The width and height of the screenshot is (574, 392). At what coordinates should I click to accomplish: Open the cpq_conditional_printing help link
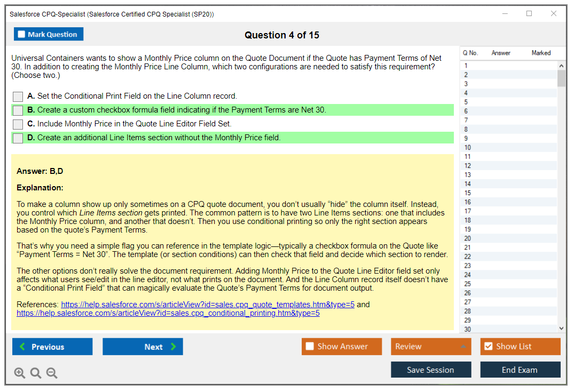tap(168, 314)
